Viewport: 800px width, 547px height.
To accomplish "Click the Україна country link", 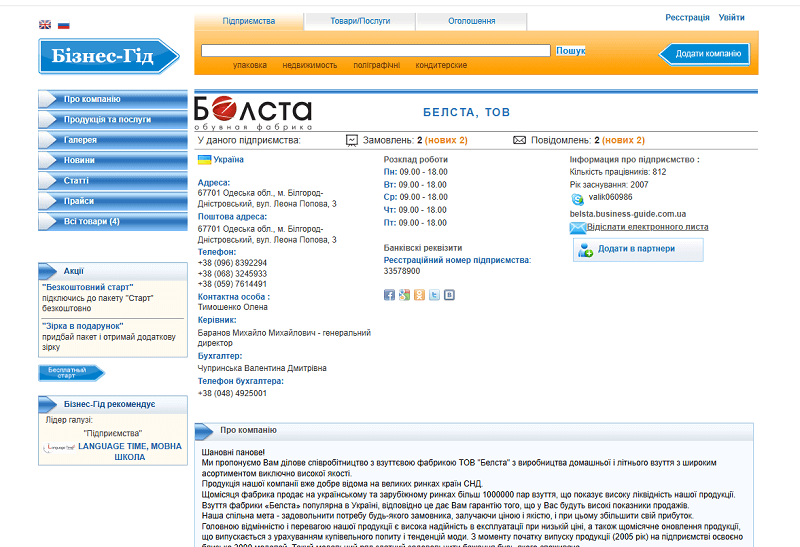I will tap(228, 160).
